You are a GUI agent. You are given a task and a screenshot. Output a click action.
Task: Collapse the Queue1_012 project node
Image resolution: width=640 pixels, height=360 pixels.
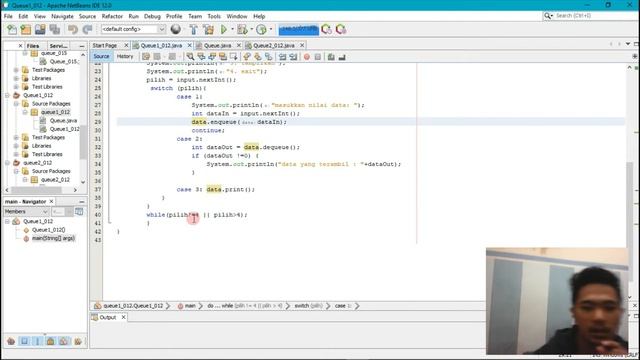coord(7,95)
